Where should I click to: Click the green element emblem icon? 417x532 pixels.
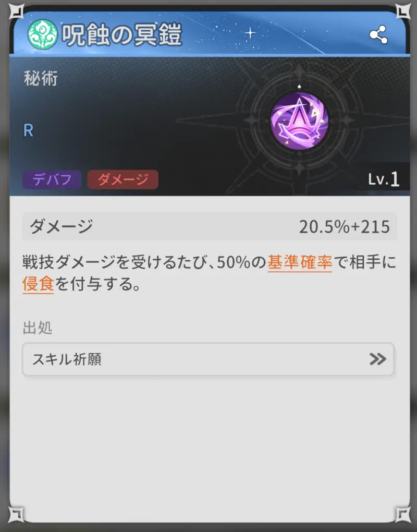[42, 34]
